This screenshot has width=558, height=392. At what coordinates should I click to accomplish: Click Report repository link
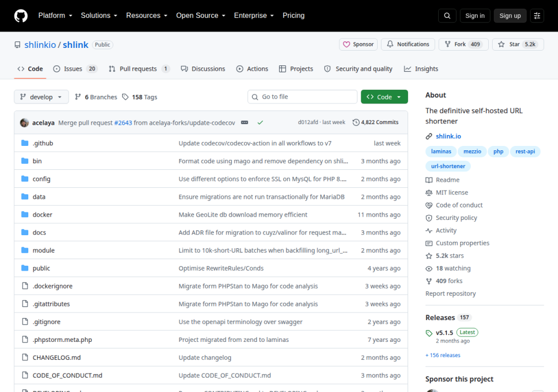click(x=451, y=293)
